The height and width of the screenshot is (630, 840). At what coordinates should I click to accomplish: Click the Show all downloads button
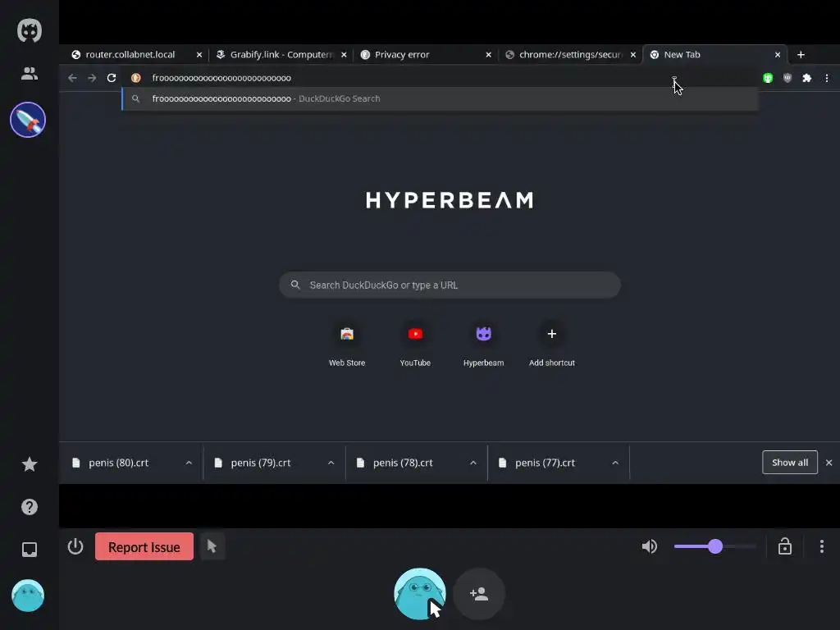pos(790,463)
